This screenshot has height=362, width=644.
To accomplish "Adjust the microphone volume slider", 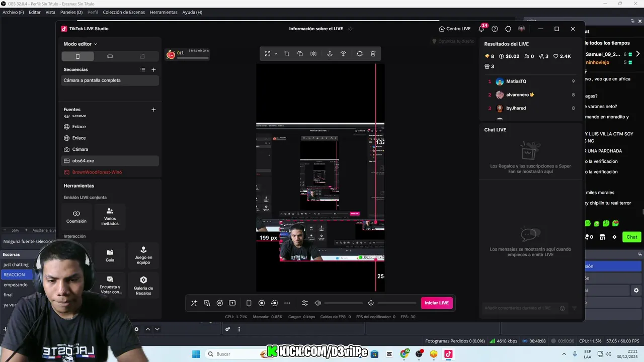I will pos(396,303).
